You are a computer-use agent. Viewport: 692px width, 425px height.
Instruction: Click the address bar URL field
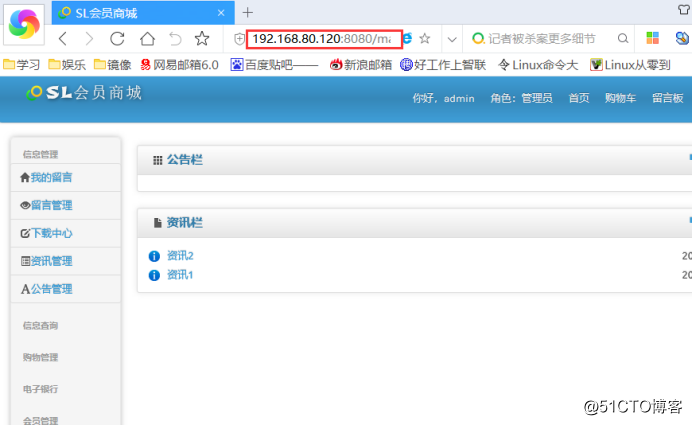tap(324, 39)
